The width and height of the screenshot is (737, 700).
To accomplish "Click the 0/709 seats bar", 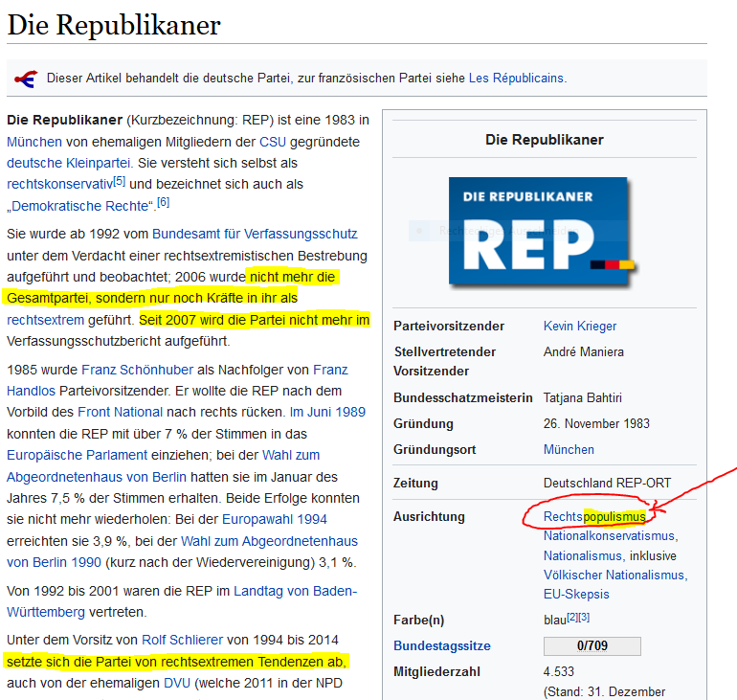I will click(592, 645).
